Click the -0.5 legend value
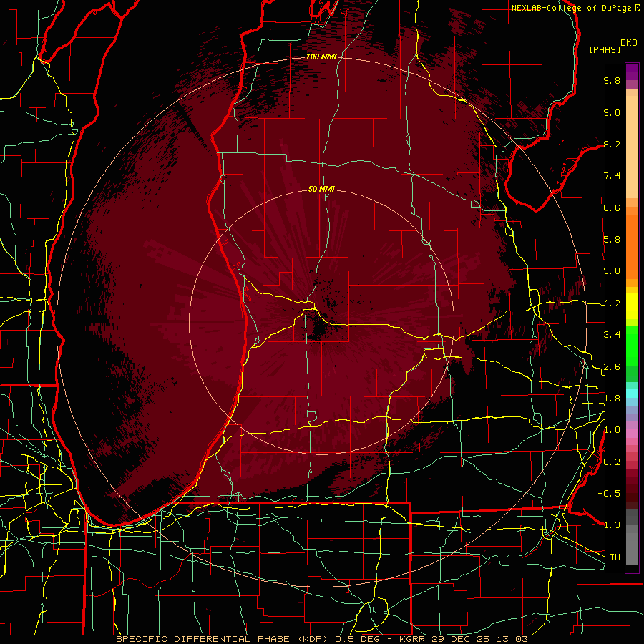The height and width of the screenshot is (644, 644). (609, 494)
